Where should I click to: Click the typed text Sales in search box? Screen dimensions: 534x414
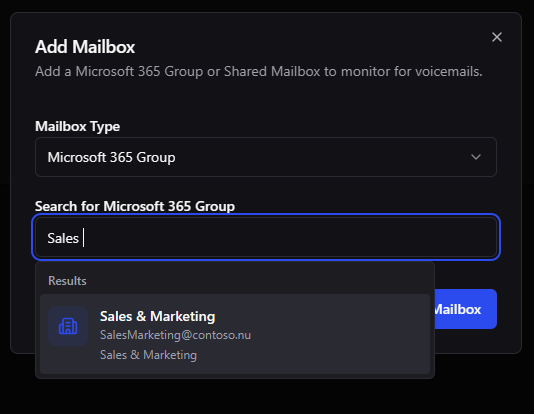(x=63, y=238)
